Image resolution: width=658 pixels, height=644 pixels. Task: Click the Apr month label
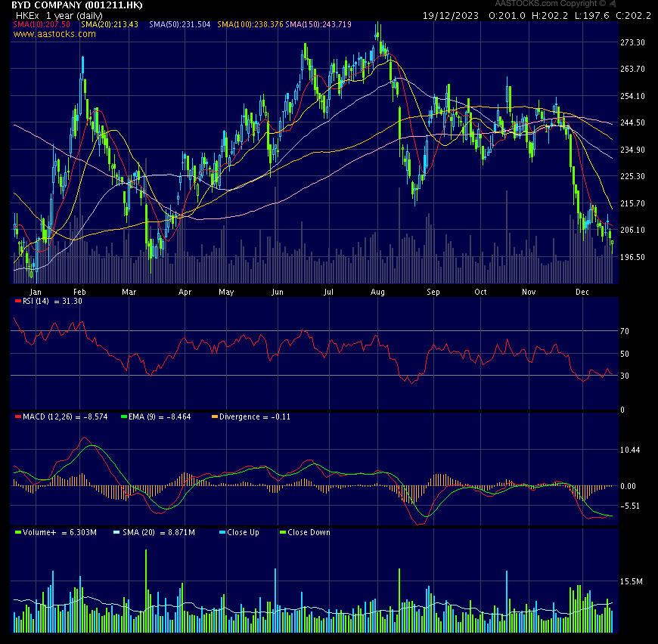[185, 292]
